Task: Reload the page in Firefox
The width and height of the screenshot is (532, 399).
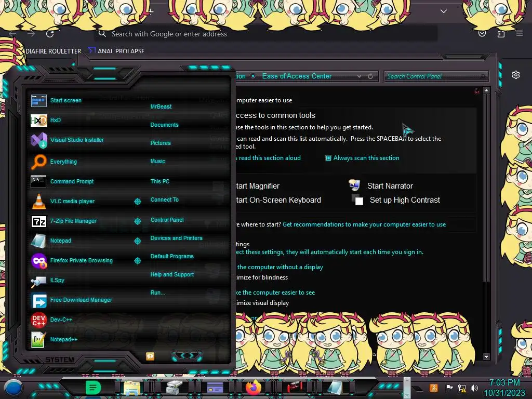Action: point(50,34)
